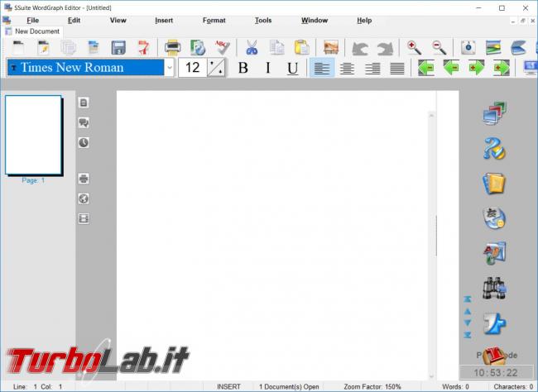Toggle Italic formatting

(x=267, y=68)
